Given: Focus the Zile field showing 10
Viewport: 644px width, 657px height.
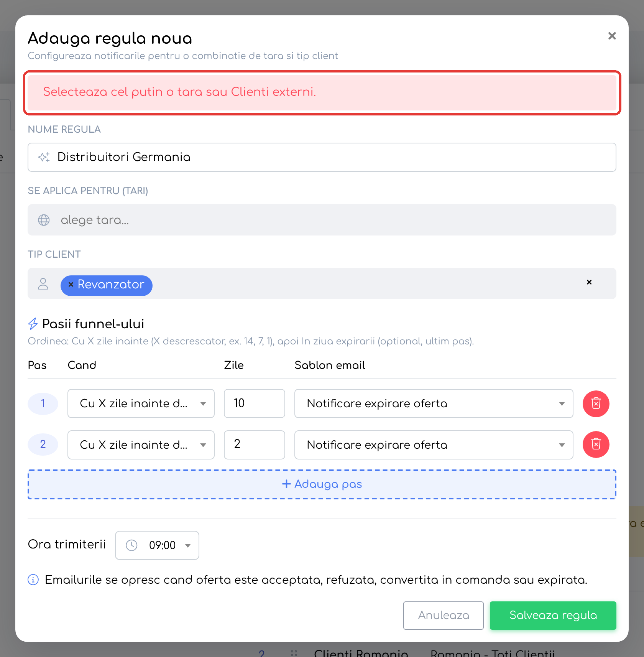Looking at the screenshot, I should pos(255,403).
